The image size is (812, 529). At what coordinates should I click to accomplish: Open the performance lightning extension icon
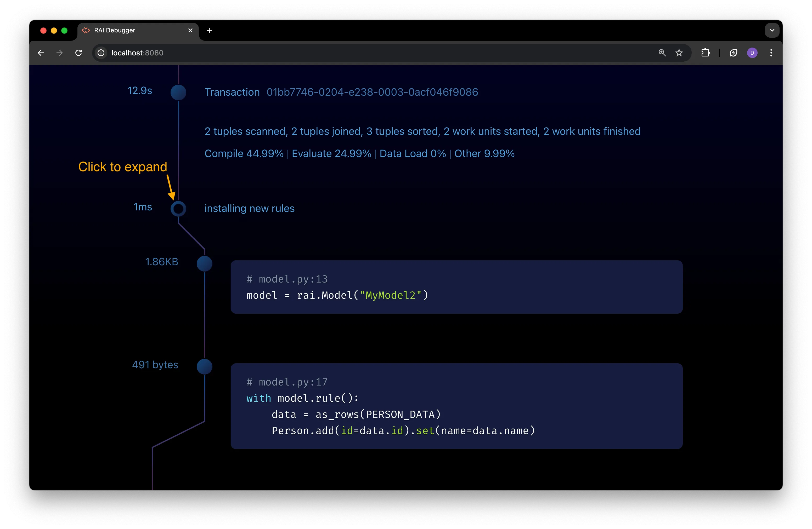click(x=734, y=53)
